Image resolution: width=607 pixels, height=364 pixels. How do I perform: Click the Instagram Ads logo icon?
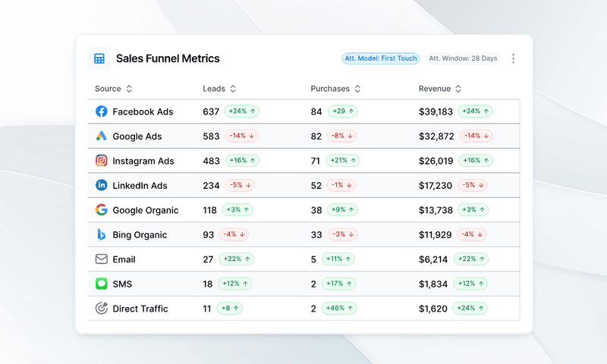102,161
